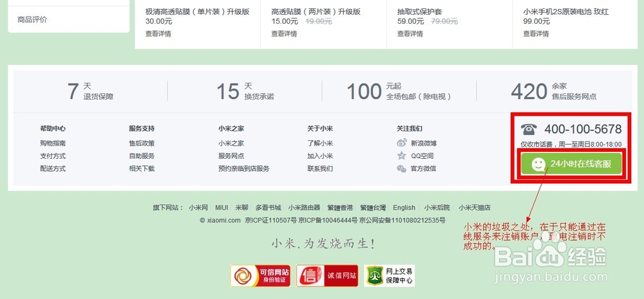Open the 诚信网站 badge

[327, 276]
